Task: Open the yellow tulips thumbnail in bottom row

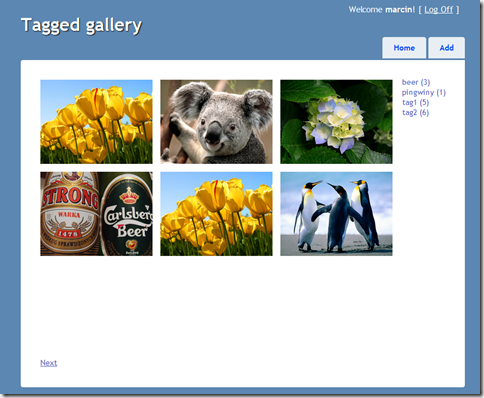Action: click(x=216, y=214)
